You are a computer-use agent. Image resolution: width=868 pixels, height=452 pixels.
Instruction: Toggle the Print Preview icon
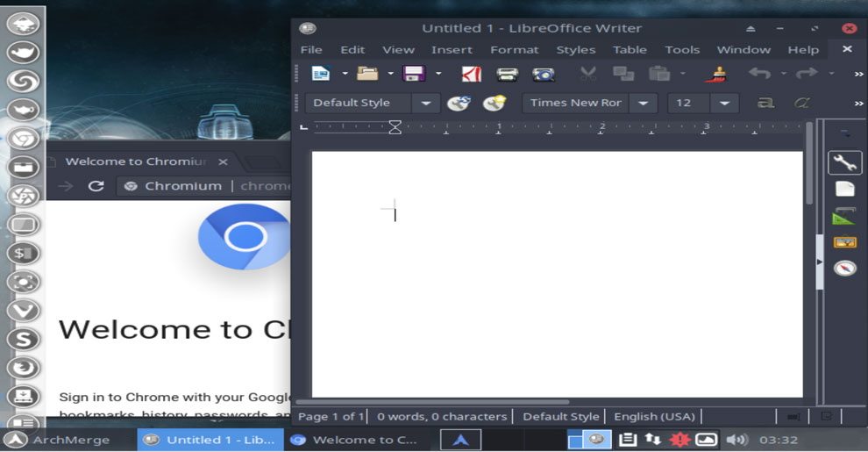click(544, 75)
